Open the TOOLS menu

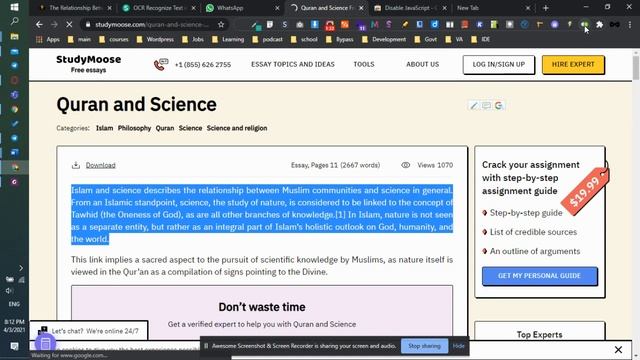[364, 64]
